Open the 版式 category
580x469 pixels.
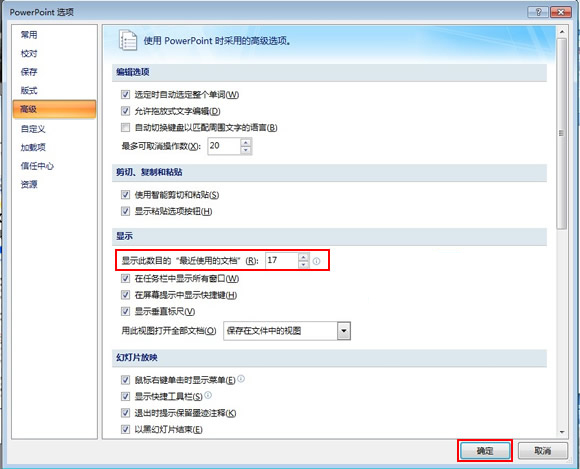click(29, 91)
